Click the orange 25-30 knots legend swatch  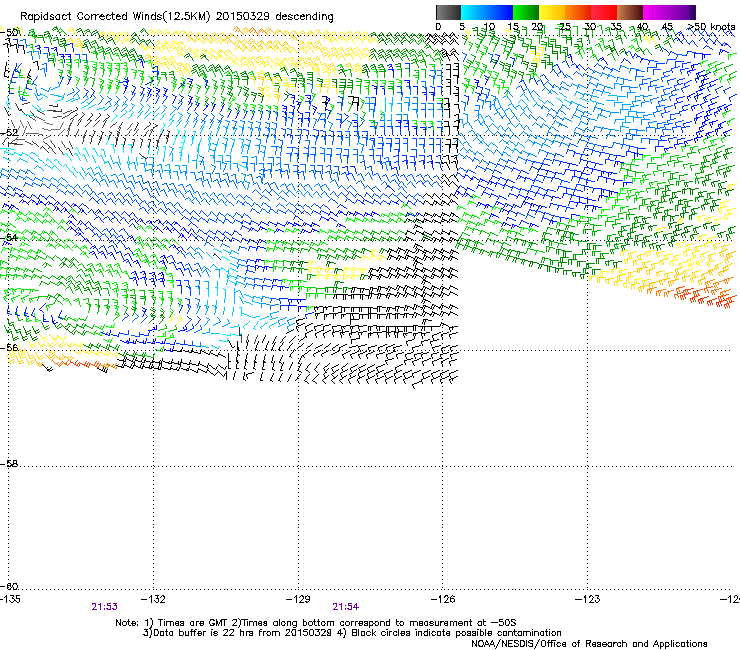tap(578, 12)
